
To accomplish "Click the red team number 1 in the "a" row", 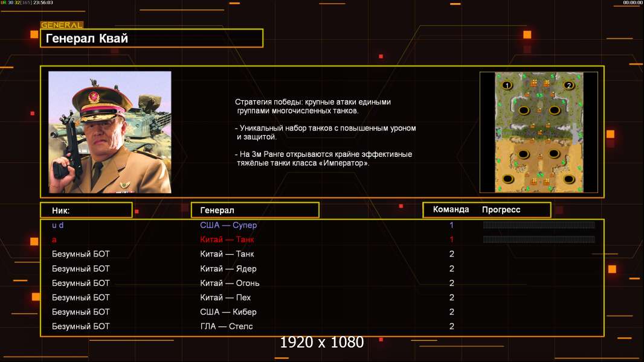I will click(451, 240).
